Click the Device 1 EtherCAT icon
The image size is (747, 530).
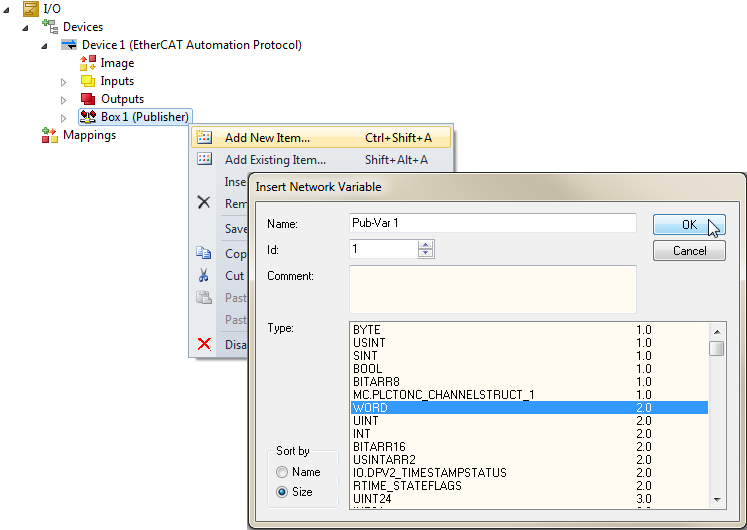(x=69, y=45)
